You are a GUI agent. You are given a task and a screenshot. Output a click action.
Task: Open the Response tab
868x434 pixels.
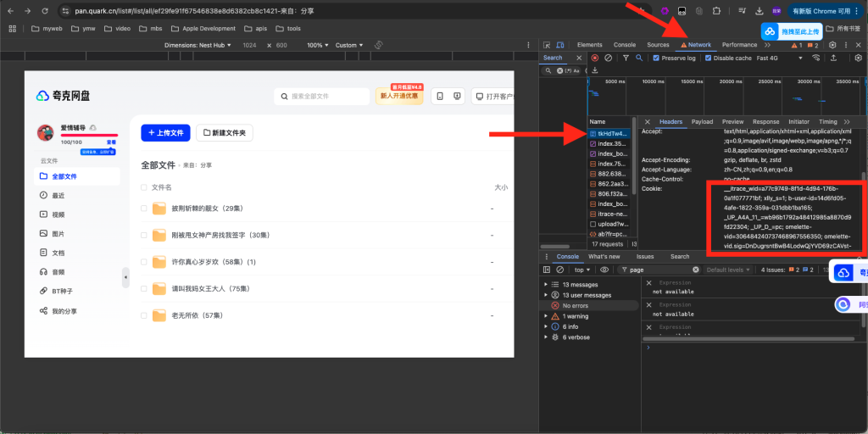coord(765,122)
